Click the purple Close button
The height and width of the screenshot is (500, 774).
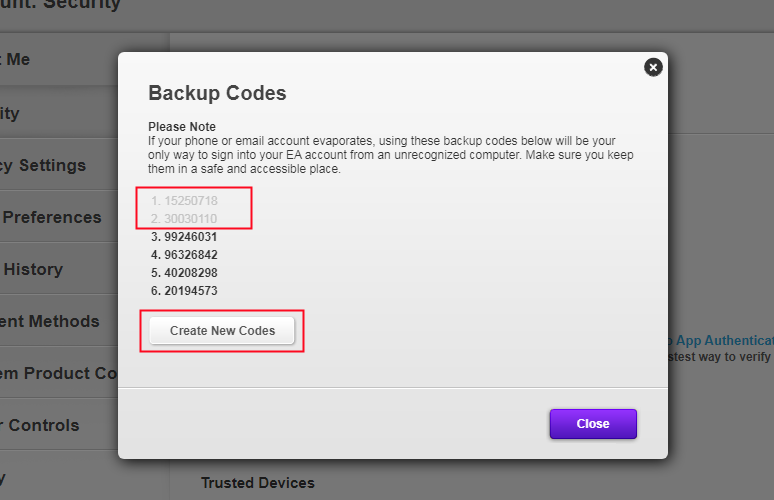click(593, 424)
